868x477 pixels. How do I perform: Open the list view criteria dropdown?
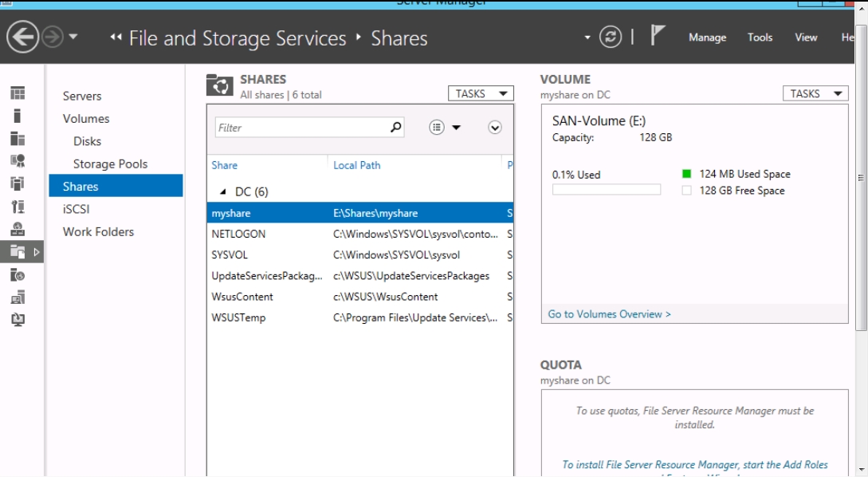pyautogui.click(x=445, y=128)
